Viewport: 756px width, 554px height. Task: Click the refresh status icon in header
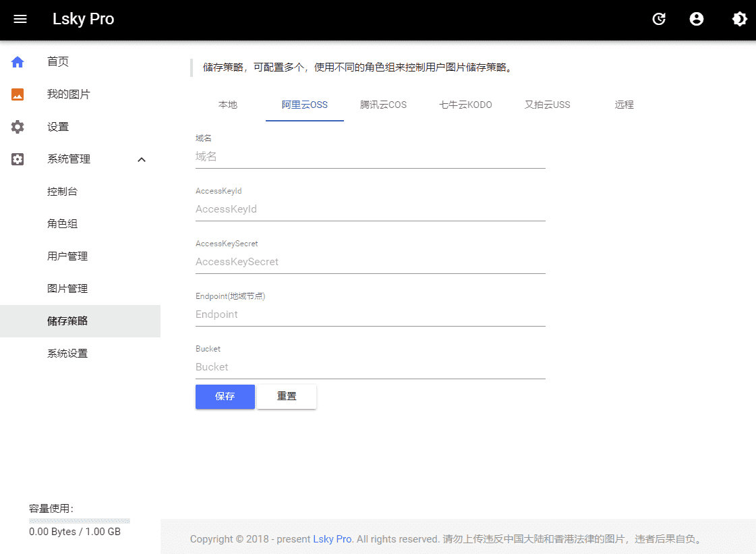659,19
